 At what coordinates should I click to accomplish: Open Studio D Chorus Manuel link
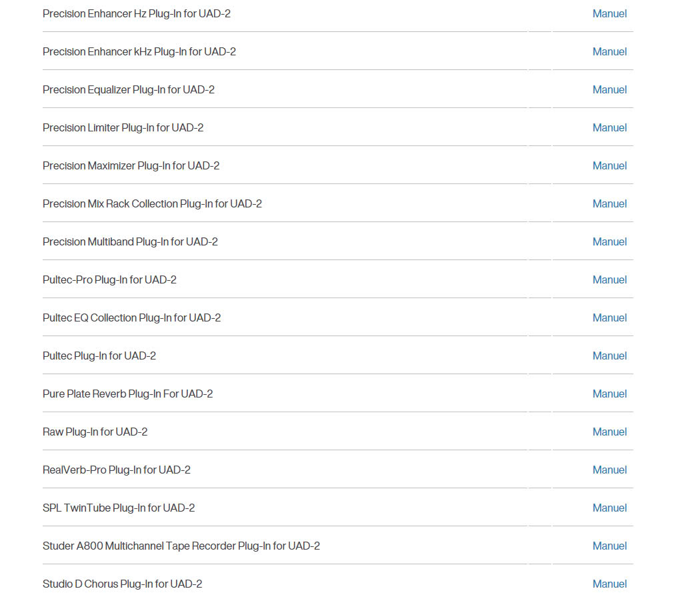point(609,584)
